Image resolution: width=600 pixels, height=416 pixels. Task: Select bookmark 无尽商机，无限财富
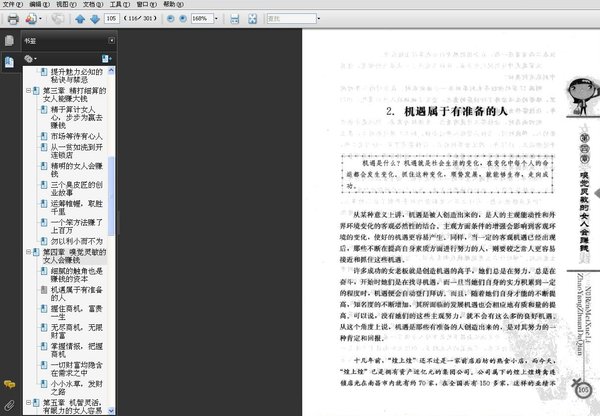(77, 331)
